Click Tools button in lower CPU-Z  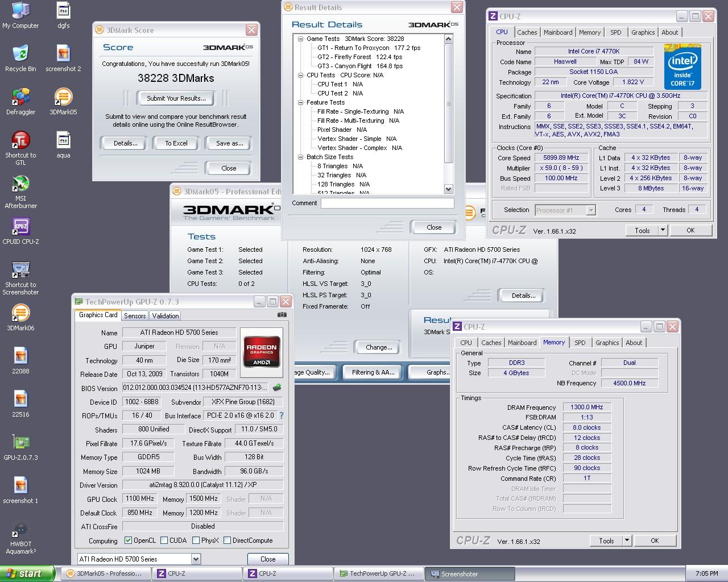pyautogui.click(x=606, y=541)
